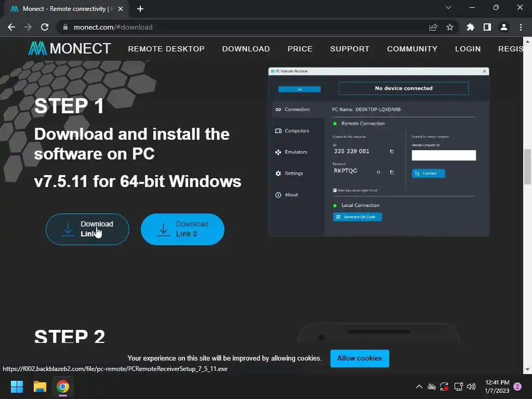The image size is (532, 399).
Task: Click the Download Link 2 button
Action: (x=182, y=229)
